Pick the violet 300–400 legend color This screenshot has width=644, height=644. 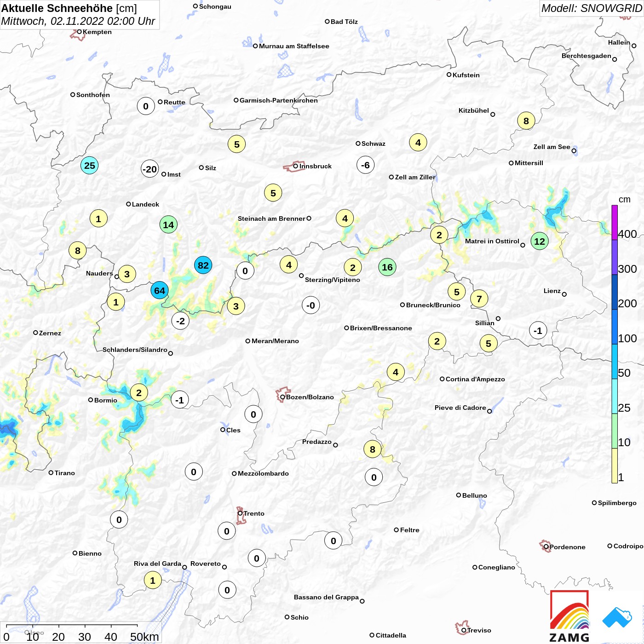pyautogui.click(x=615, y=257)
